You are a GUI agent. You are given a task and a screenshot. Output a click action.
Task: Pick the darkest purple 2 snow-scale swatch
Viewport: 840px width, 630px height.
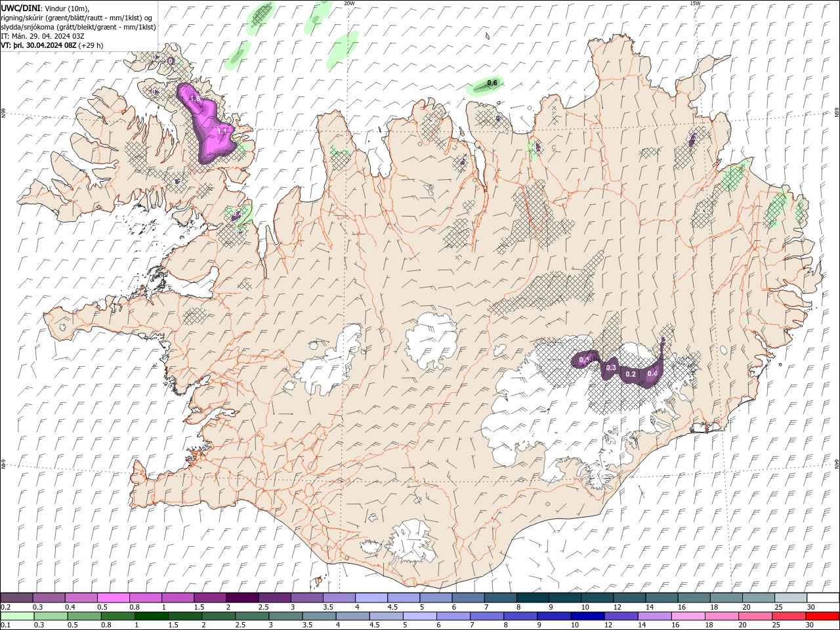coord(241,597)
